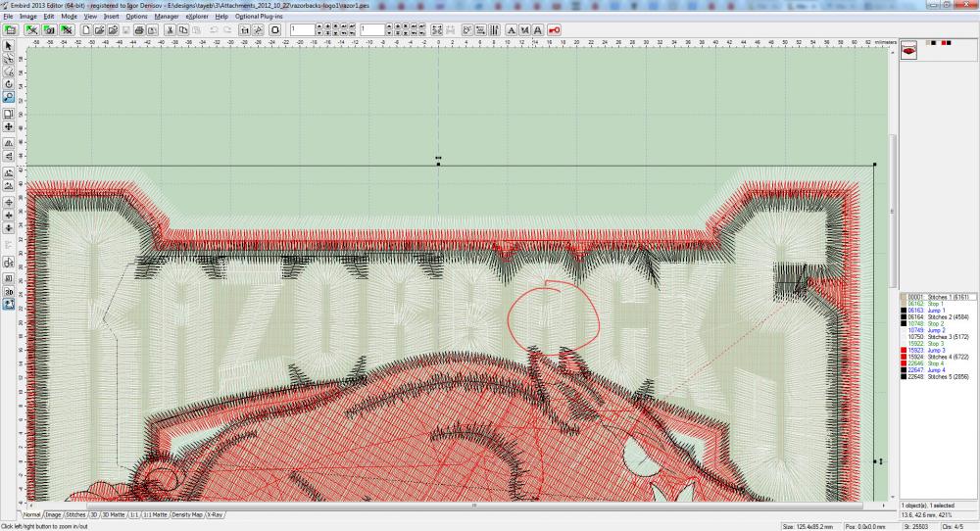Viewport: 980px width, 531px height.
Task: Click the Print icon in toolbar
Action: coord(139,30)
